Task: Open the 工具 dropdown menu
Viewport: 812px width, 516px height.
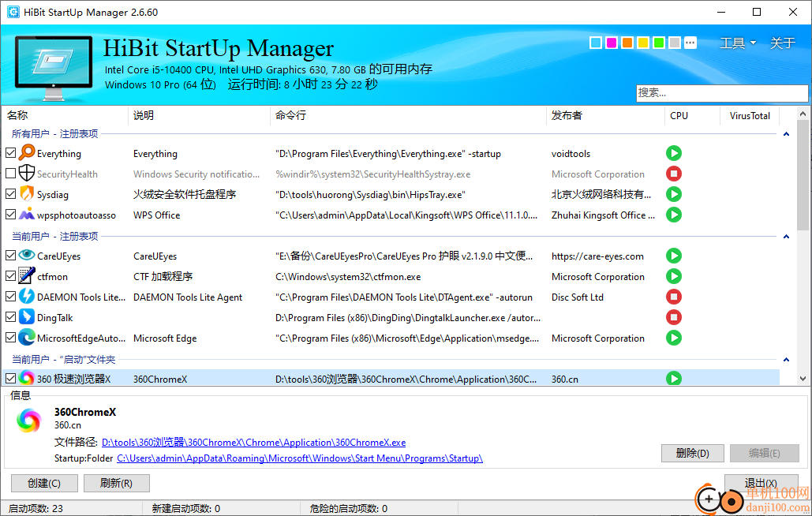Action: pos(738,43)
